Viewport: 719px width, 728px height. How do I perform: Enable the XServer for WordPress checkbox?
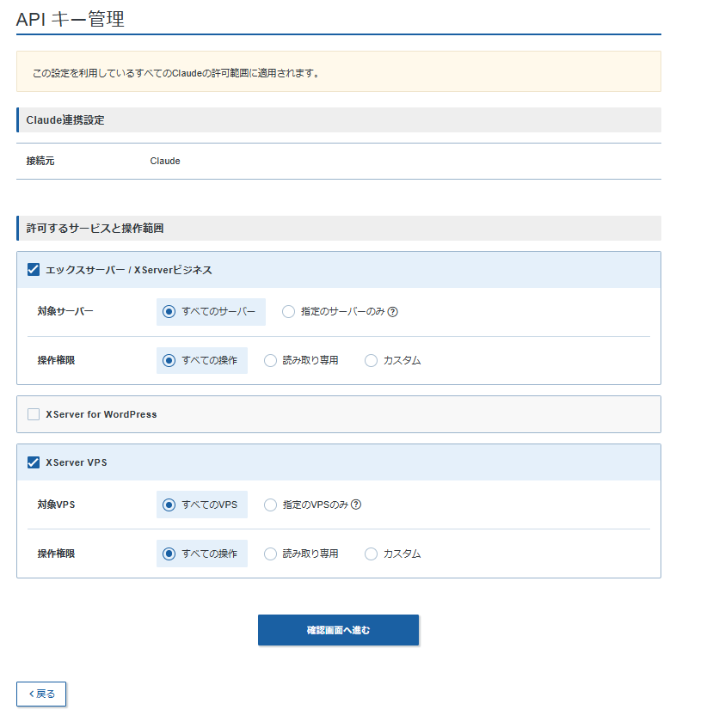pyautogui.click(x=34, y=414)
